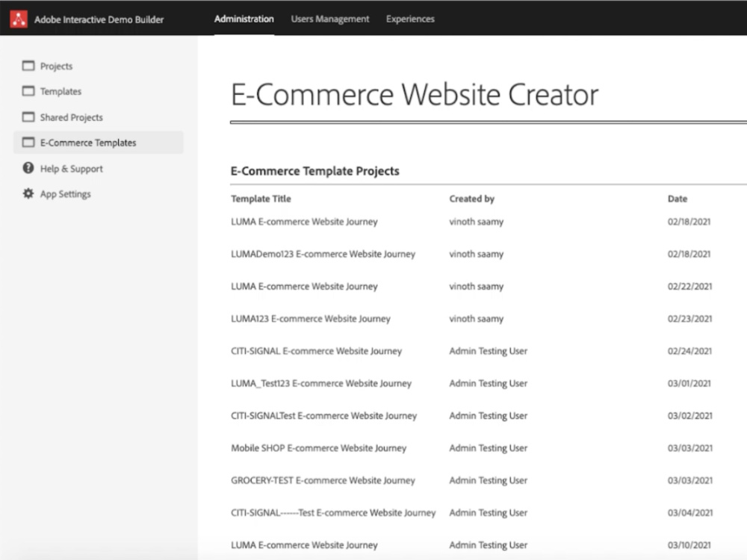Screen dimensions: 747x560
Task: Open CITI-SIGNALTest E-commerce Website Journey
Action: [x=324, y=416]
